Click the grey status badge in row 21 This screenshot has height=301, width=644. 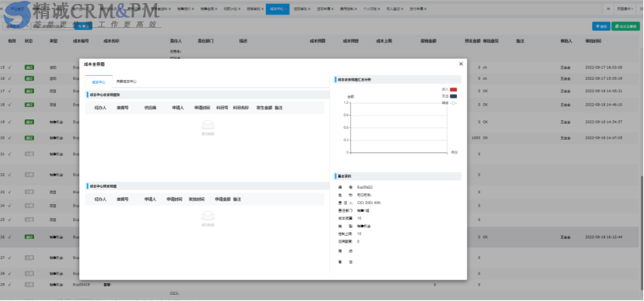[30, 154]
